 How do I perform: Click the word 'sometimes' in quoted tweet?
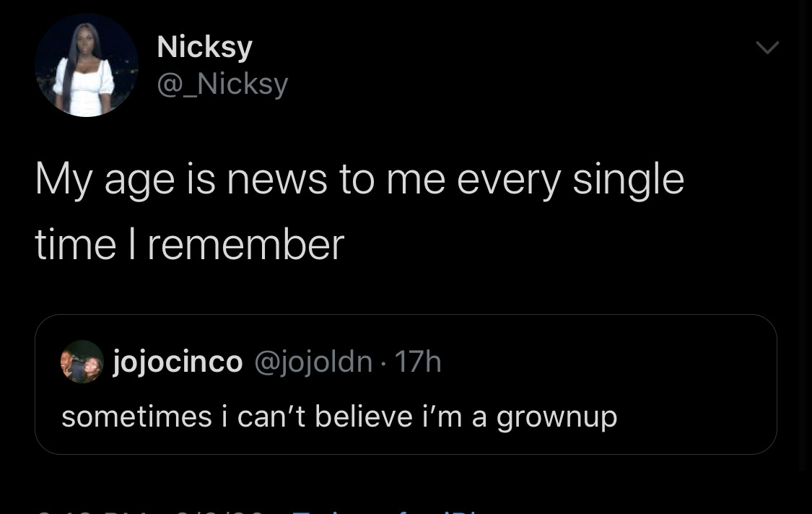click(136, 417)
